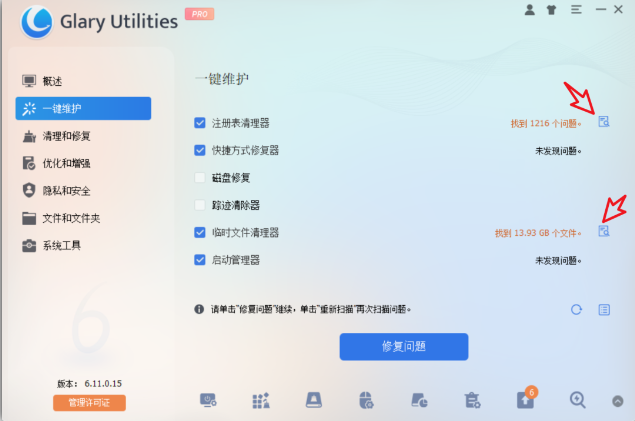This screenshot has height=421, width=635.
Task: Open quick search magnifier icon
Action: (577, 400)
